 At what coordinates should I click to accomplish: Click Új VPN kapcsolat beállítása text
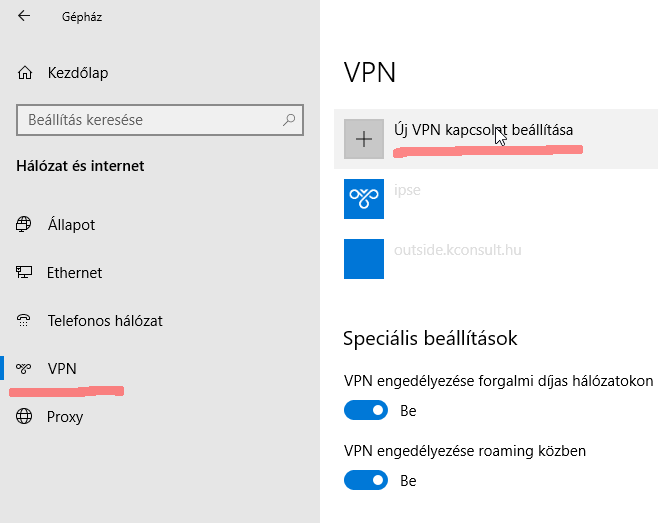point(483,130)
